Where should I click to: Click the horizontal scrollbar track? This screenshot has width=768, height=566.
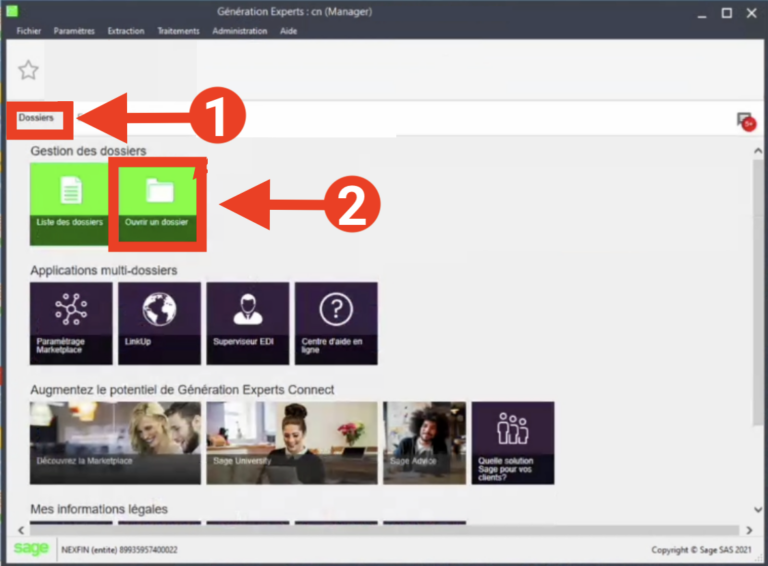click(x=384, y=530)
